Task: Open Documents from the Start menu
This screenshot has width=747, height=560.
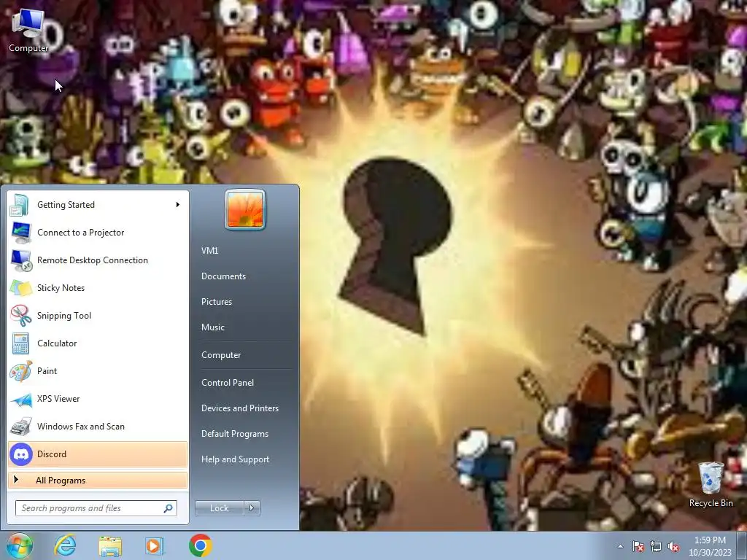Action: click(x=223, y=276)
